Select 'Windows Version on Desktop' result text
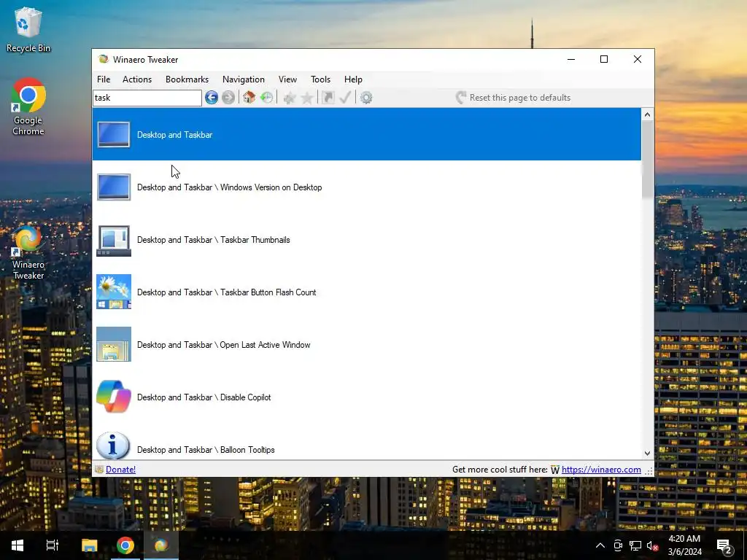Screen dimensions: 747x560 click(271, 187)
